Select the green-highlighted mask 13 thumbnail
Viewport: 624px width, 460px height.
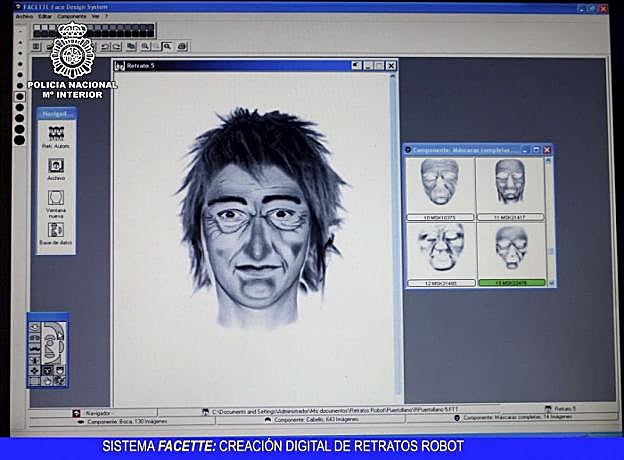click(510, 250)
